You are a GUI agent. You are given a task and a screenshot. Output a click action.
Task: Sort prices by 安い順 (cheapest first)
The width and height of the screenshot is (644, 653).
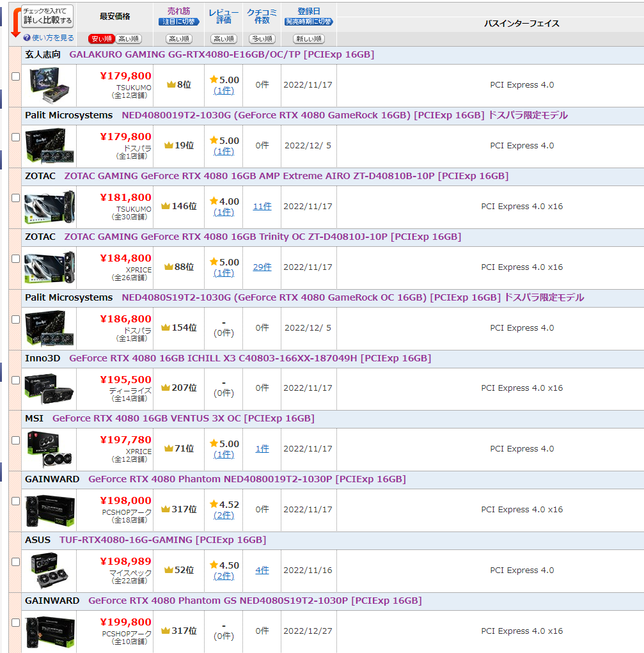101,39
